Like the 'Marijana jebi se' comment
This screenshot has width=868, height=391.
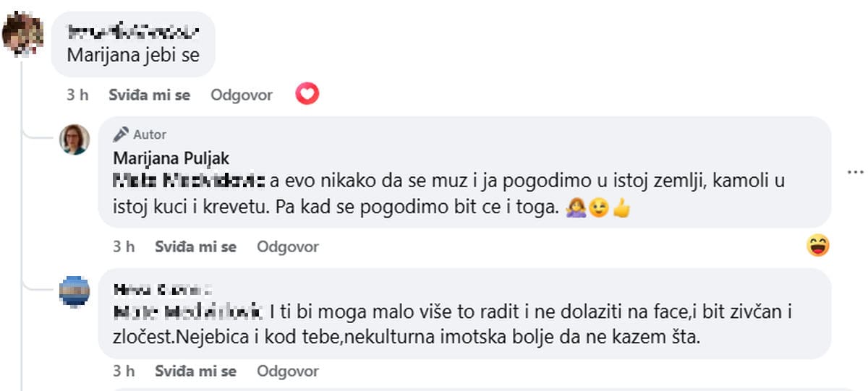tap(149, 95)
